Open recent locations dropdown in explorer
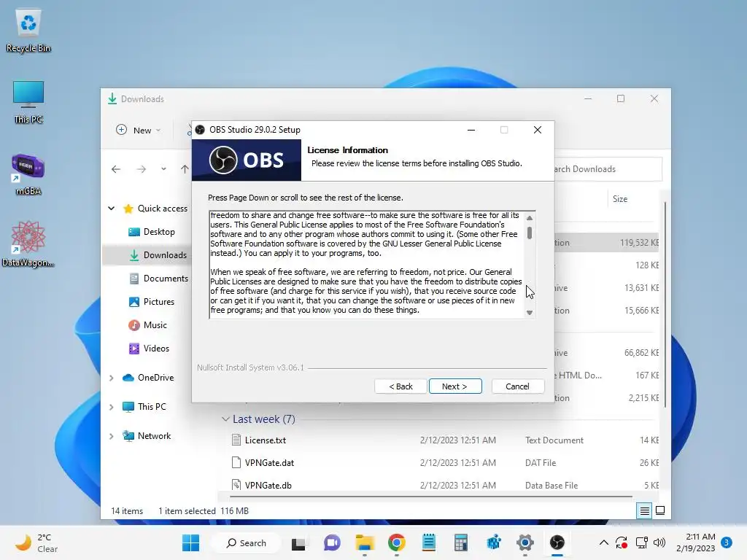Screen dimensions: 747x560 (x=163, y=169)
